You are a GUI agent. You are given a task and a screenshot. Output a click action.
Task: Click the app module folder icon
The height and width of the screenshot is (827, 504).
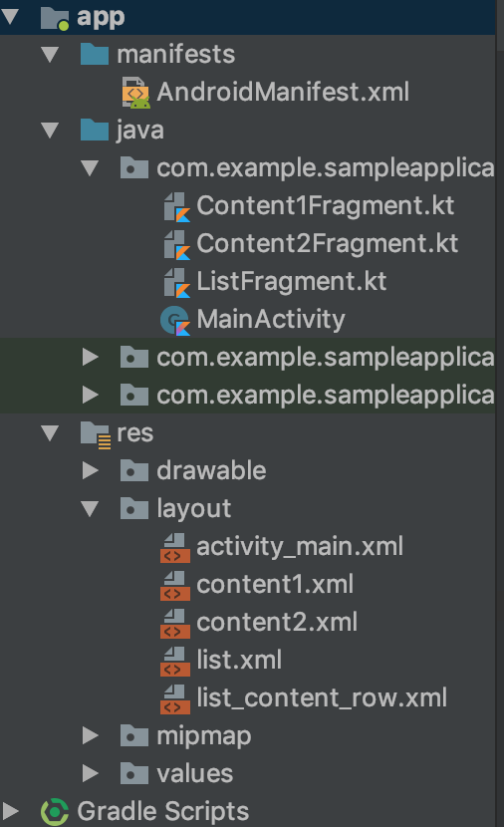point(55,18)
